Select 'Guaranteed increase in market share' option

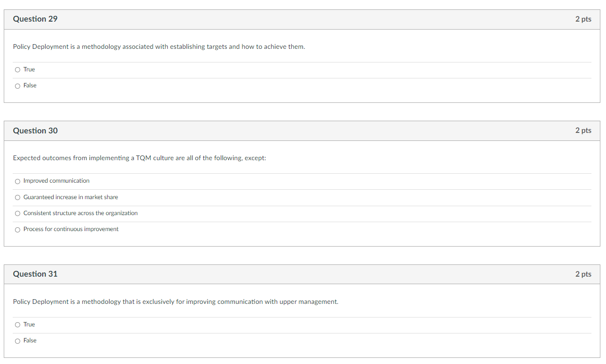17,197
